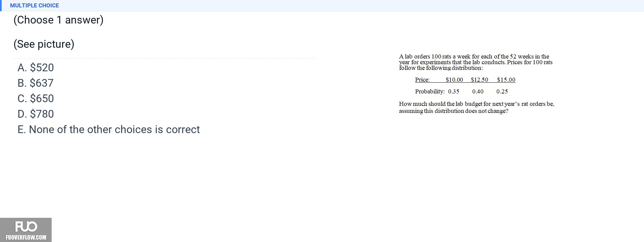Click the 0.25 probability value
The image size is (644, 242).
502,91
